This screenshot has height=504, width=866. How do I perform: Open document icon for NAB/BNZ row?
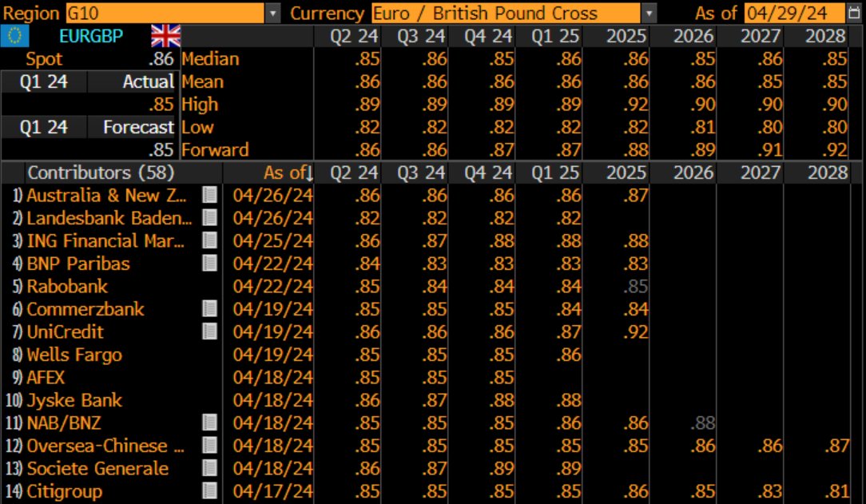tap(210, 423)
